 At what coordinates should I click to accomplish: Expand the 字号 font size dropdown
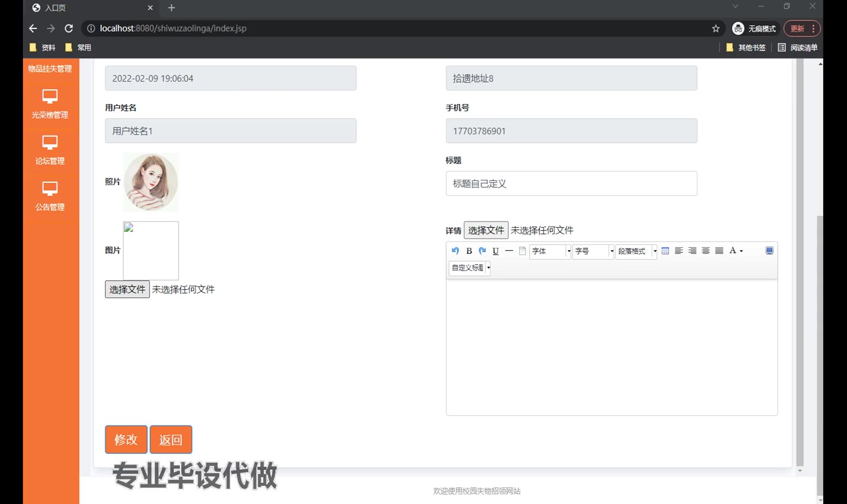(x=593, y=251)
